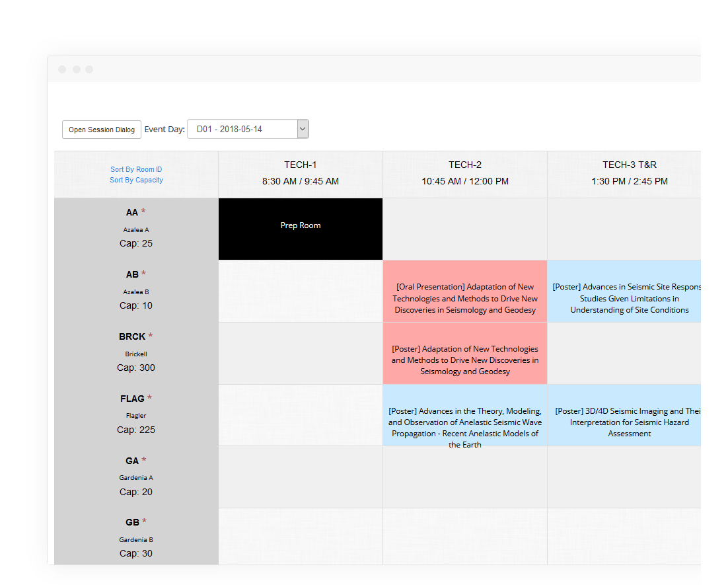This screenshot has height=585, width=728.
Task: Click the Gardenia A room name
Action: 136,478
